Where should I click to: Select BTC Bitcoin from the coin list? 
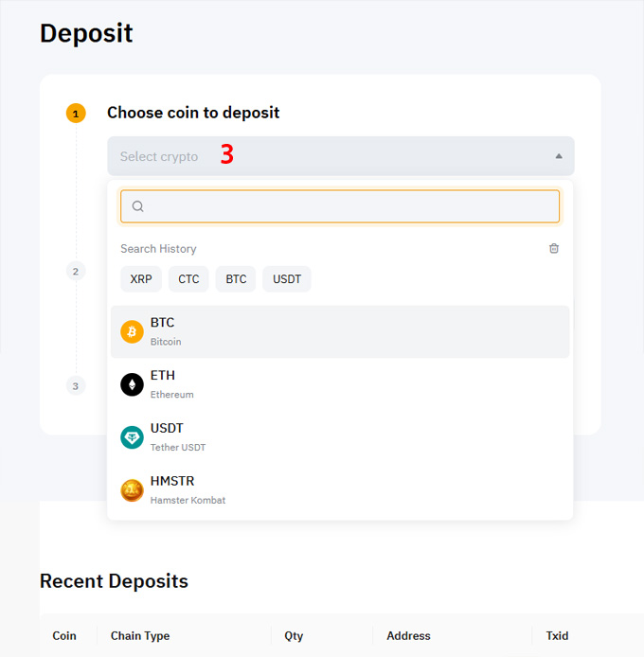(x=340, y=332)
